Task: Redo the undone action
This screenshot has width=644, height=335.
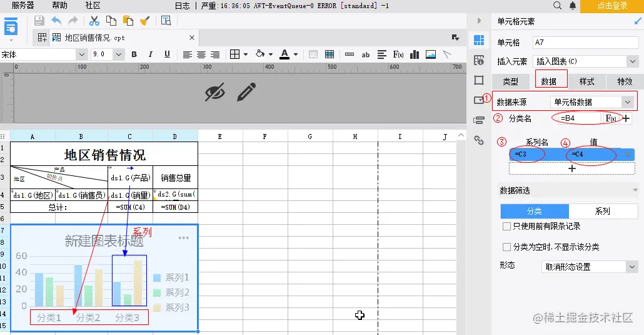Action: (x=73, y=21)
